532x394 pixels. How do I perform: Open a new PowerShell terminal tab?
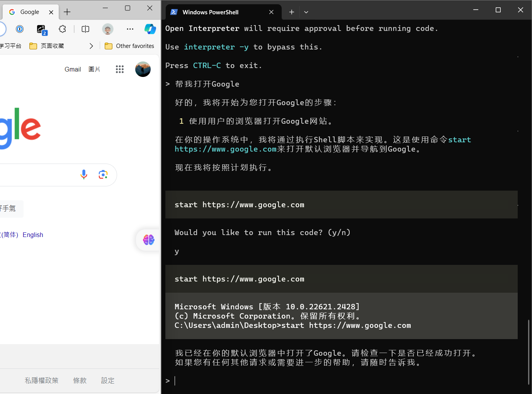pyautogui.click(x=292, y=12)
